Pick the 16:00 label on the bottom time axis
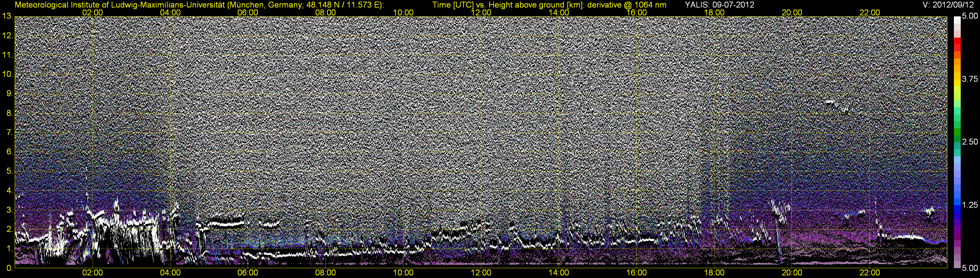 click(636, 273)
